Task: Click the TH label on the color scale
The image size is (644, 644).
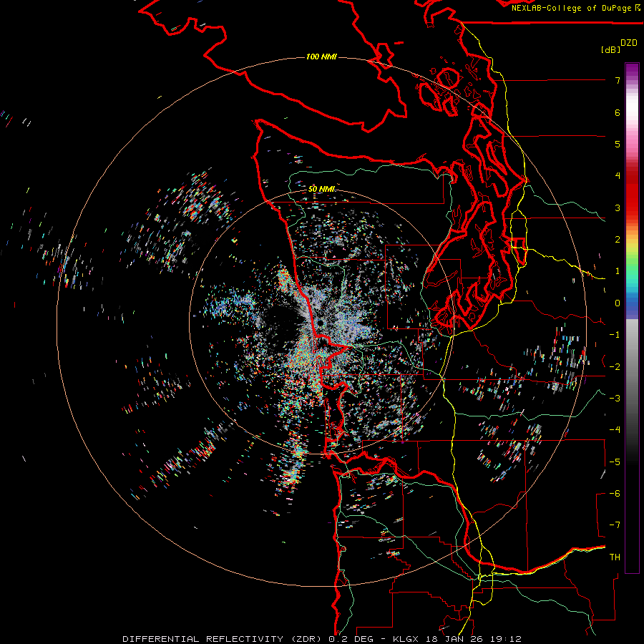Action: tap(615, 557)
